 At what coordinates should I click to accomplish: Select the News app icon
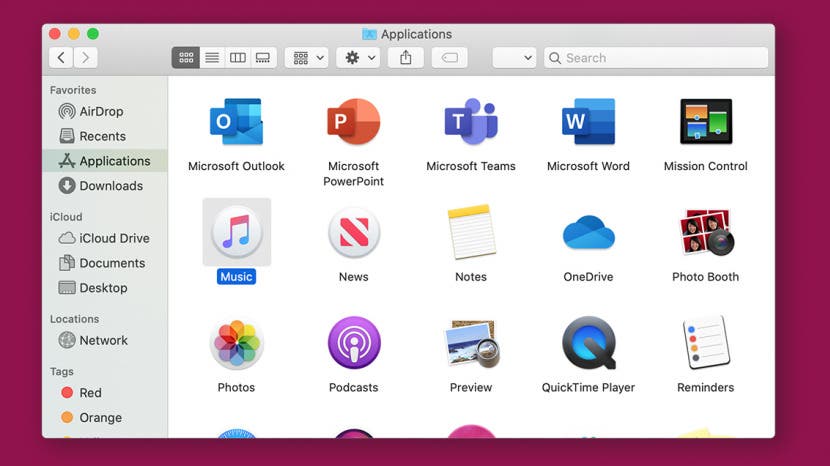(x=354, y=232)
